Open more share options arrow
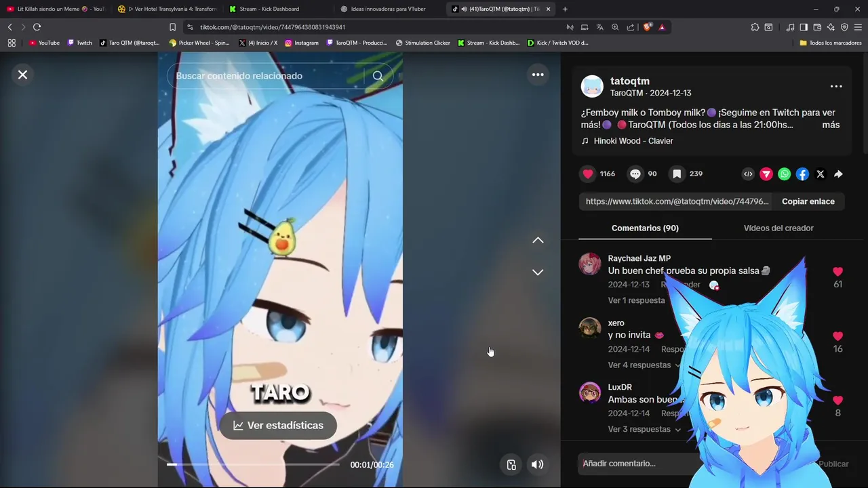868x488 pixels. [838, 174]
